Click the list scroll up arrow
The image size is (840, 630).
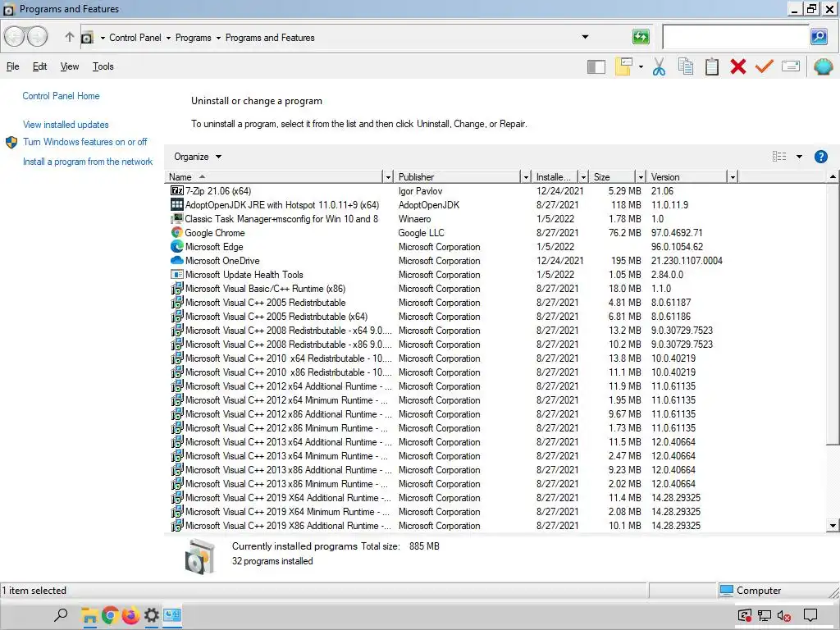click(833, 177)
